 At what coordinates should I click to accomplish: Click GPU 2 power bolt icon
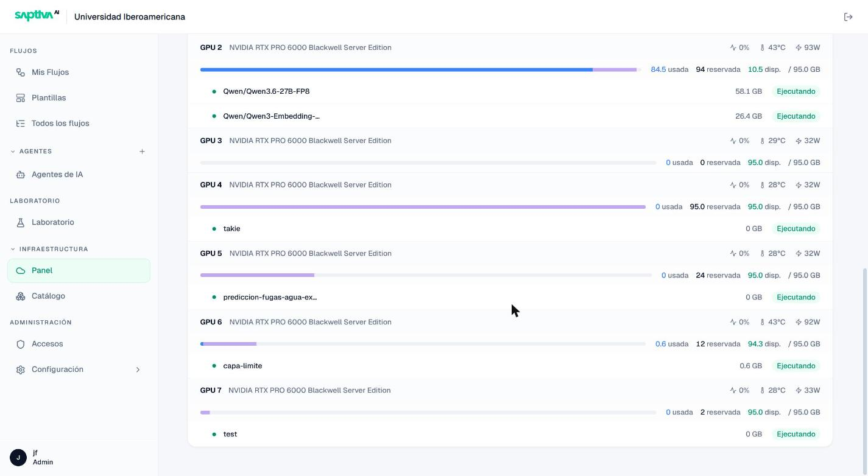tap(799, 47)
